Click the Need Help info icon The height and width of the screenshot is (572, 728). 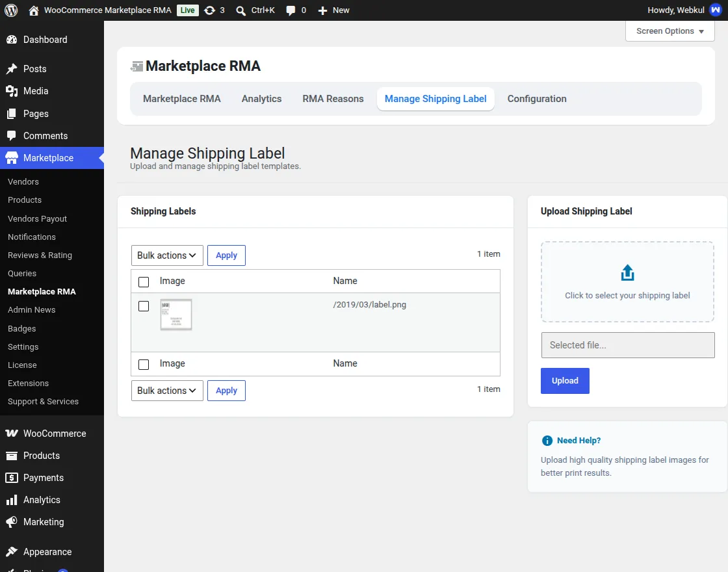coord(547,441)
